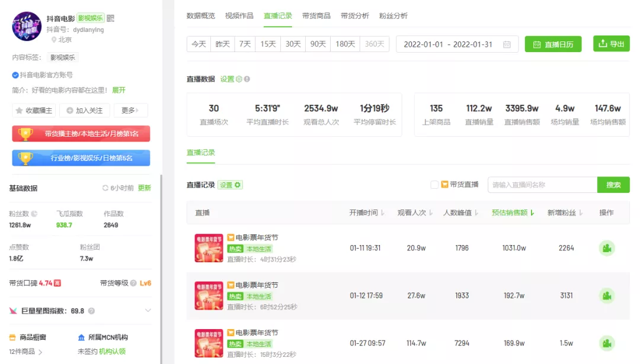The height and width of the screenshot is (364, 640).
Task: Switch to 视频作品 tab
Action: [x=239, y=16]
